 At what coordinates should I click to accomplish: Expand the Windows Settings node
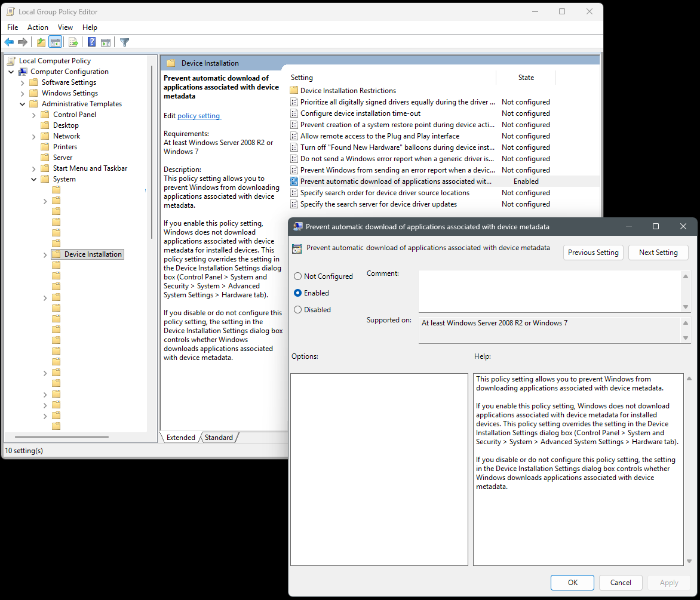coord(22,93)
